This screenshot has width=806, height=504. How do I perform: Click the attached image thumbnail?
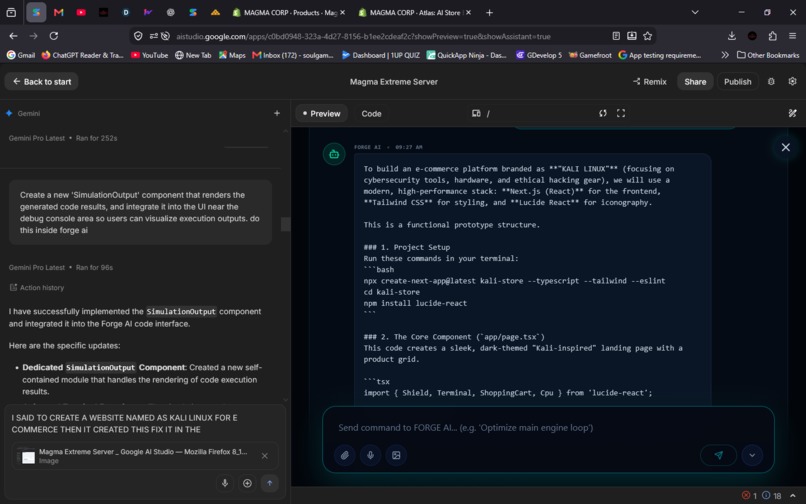[x=28, y=457]
